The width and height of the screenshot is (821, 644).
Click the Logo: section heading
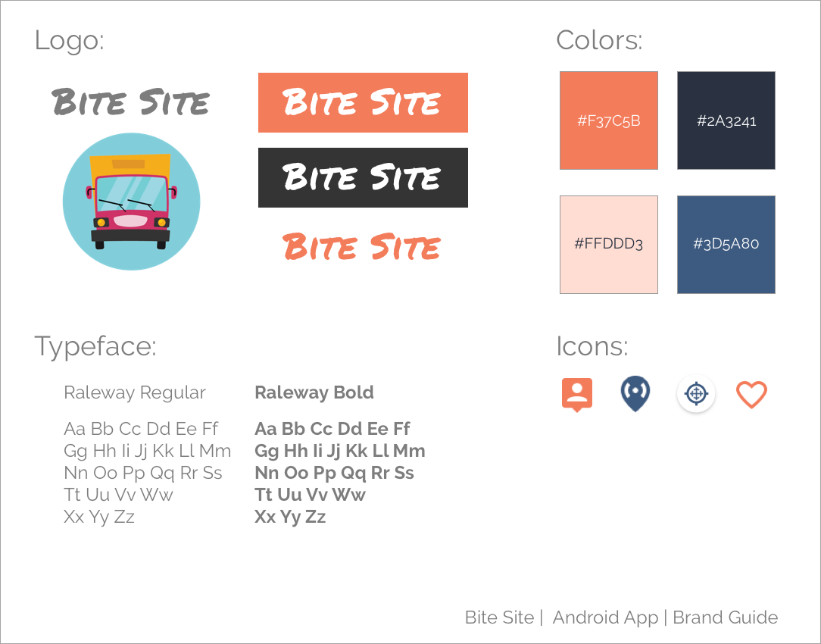pos(70,40)
